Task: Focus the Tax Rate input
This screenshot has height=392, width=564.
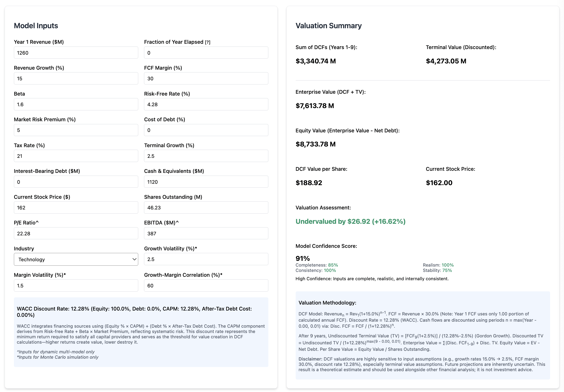Action: pyautogui.click(x=76, y=156)
